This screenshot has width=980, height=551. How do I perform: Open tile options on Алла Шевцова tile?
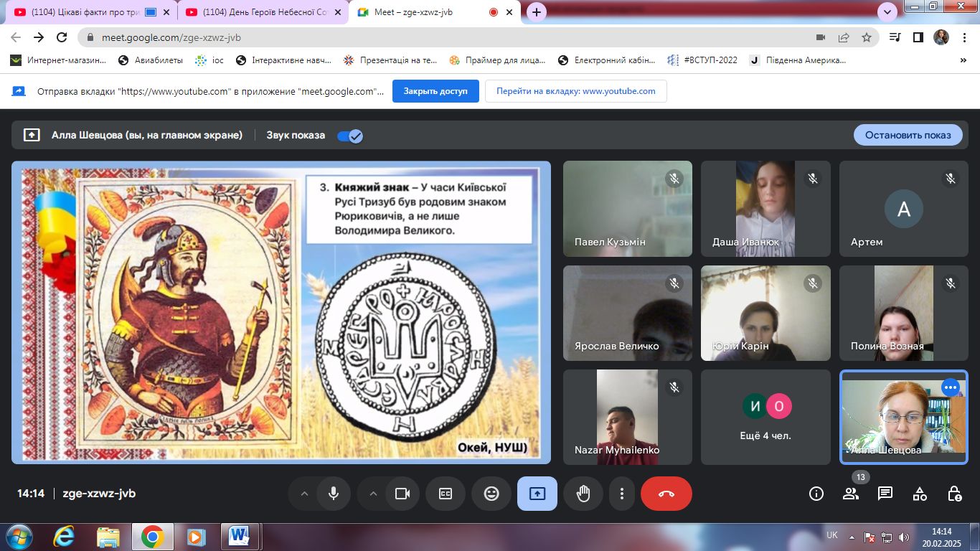tap(951, 387)
